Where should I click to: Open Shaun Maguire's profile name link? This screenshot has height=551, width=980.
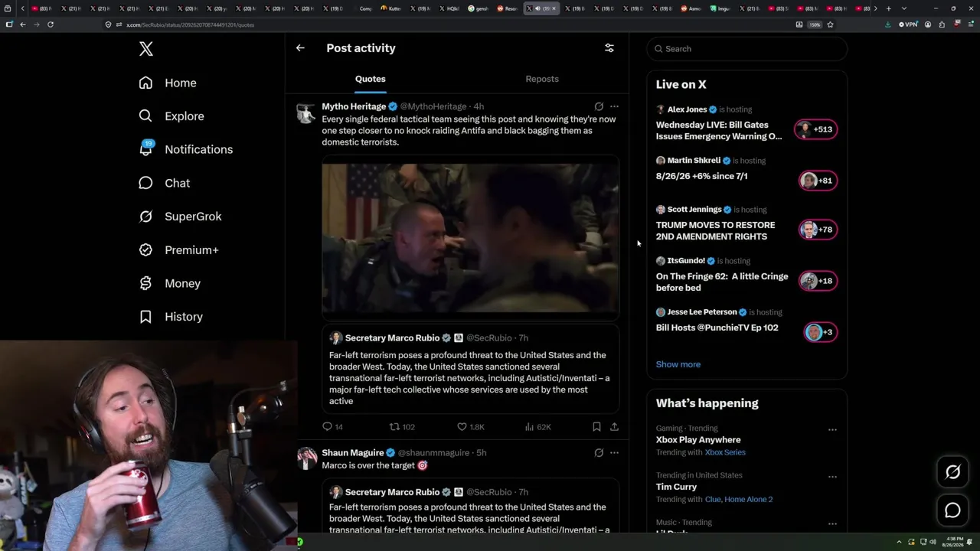tap(353, 453)
